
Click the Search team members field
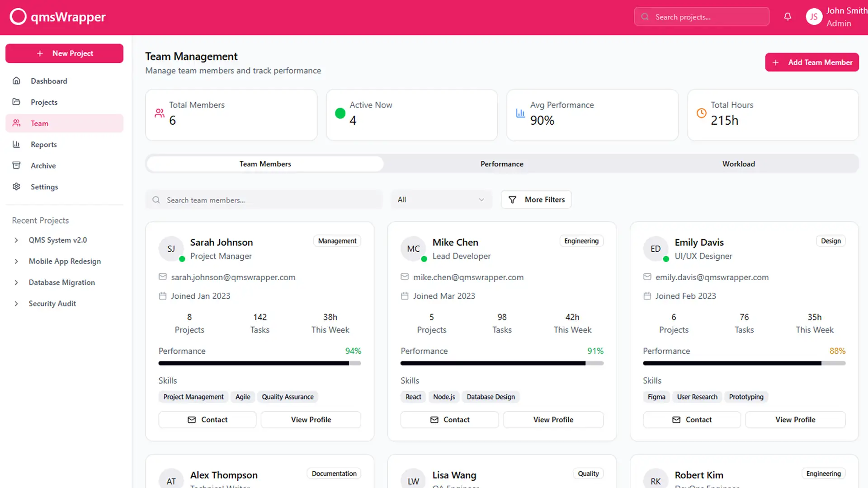(264, 200)
